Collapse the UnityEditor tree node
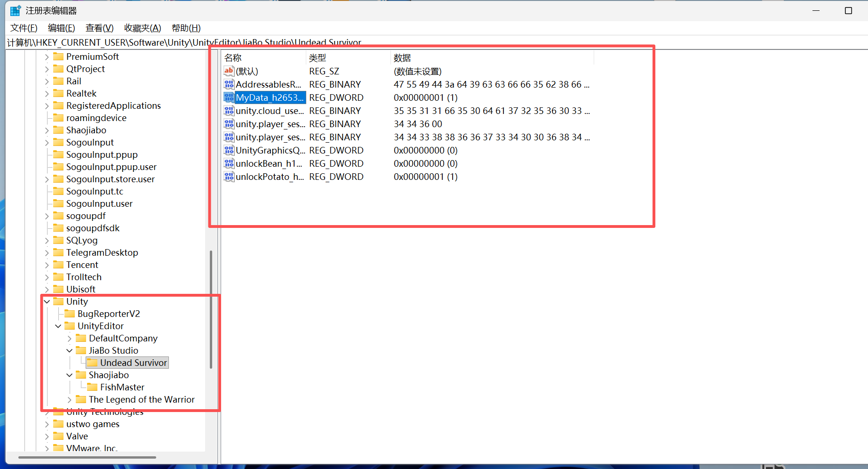 tap(58, 326)
